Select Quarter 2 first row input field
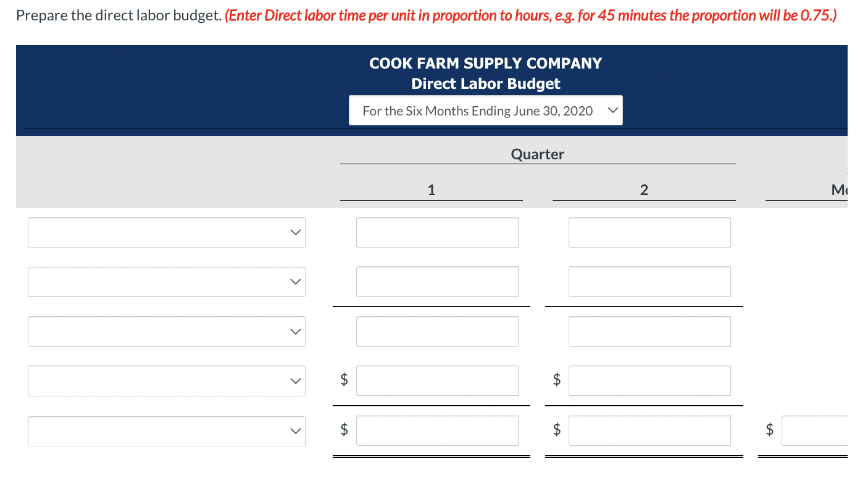Viewport: 868px width, 489px height. tap(649, 232)
